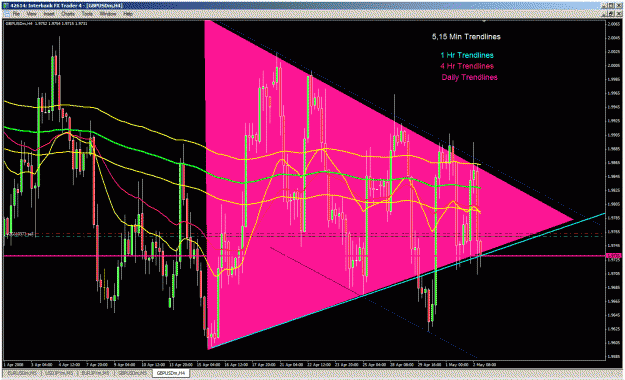Click the '15 Apr 04:00' time axis label
625x380 pixels.
(208, 364)
